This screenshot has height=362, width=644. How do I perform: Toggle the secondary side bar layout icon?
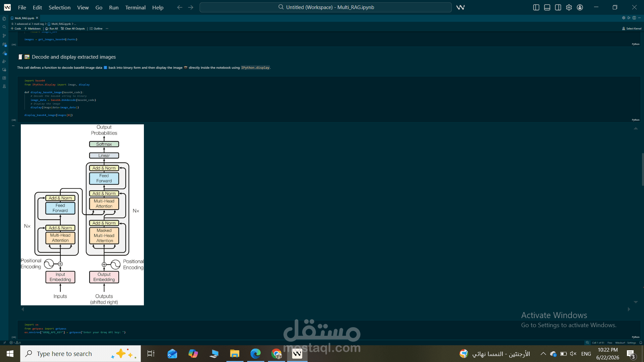tap(558, 7)
